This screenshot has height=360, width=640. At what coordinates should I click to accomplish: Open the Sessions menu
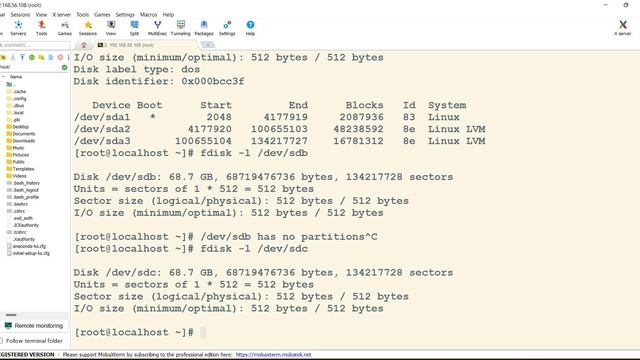click(x=20, y=14)
